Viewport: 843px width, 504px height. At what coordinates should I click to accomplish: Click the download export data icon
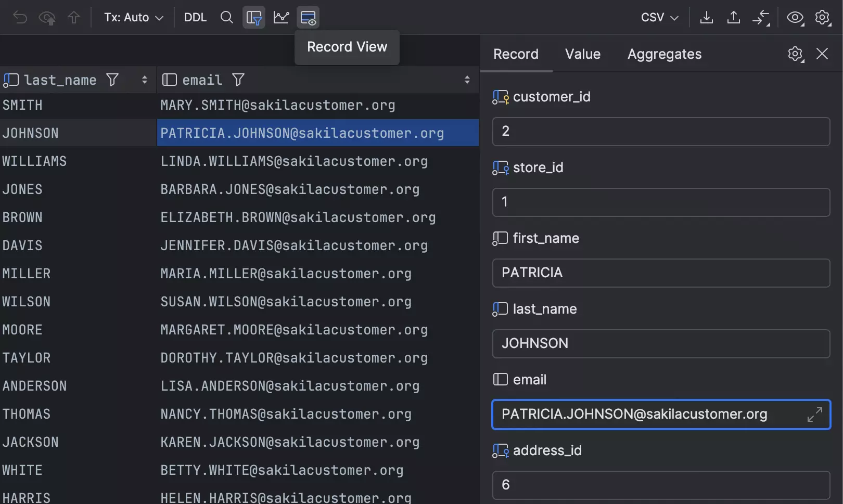706,18
